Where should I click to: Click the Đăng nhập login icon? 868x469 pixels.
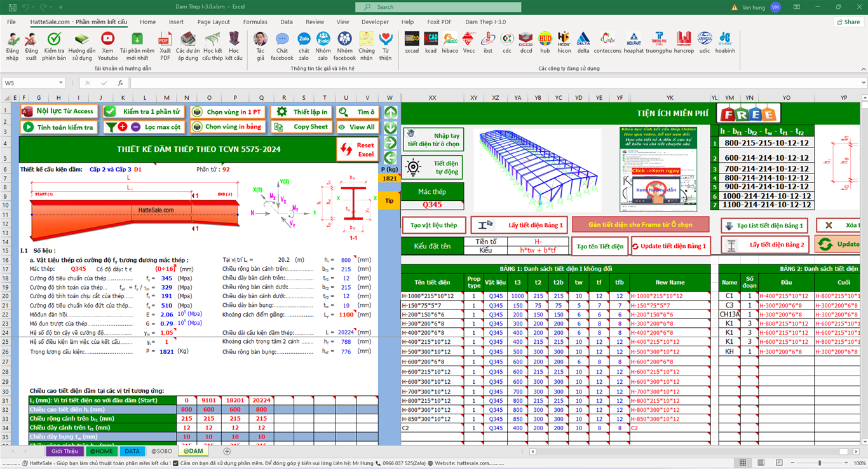tap(13, 40)
